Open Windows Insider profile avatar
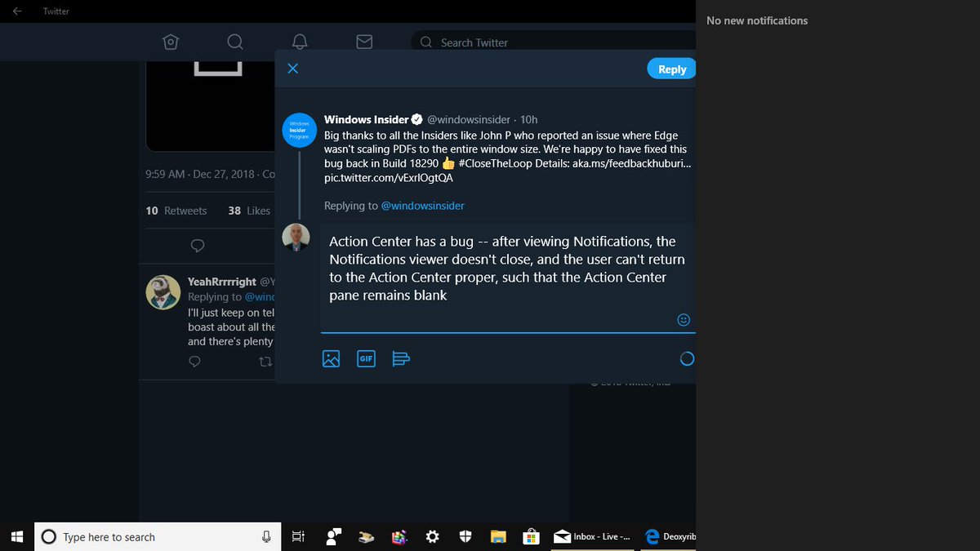 click(299, 130)
